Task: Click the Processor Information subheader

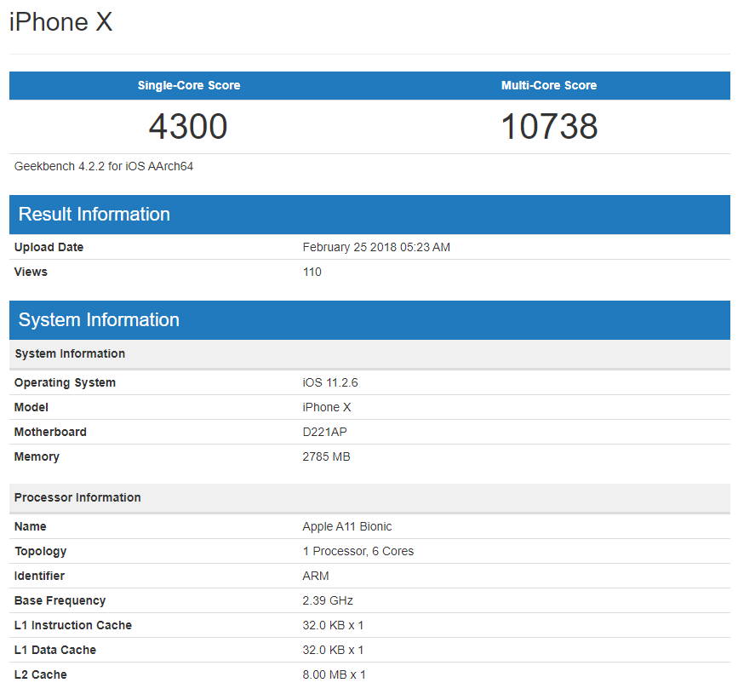Action: (77, 497)
